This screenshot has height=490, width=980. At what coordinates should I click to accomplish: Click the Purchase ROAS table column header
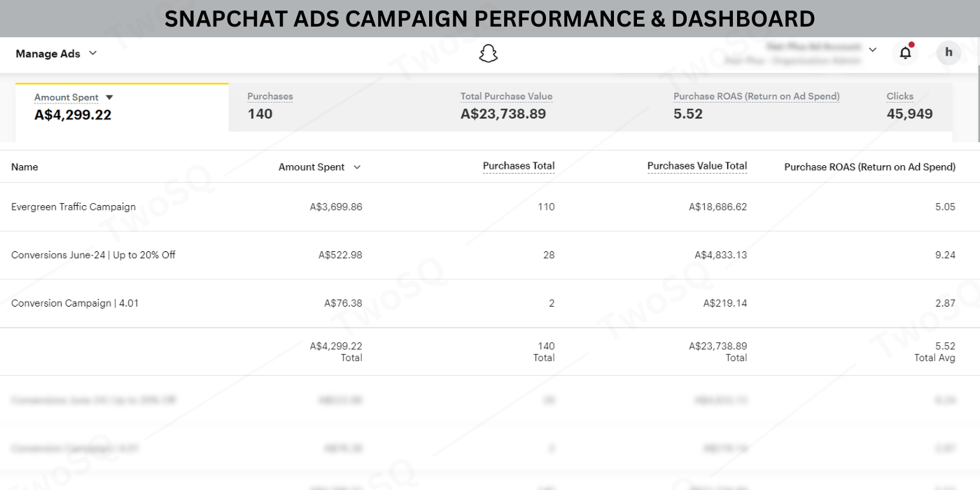coord(869,167)
